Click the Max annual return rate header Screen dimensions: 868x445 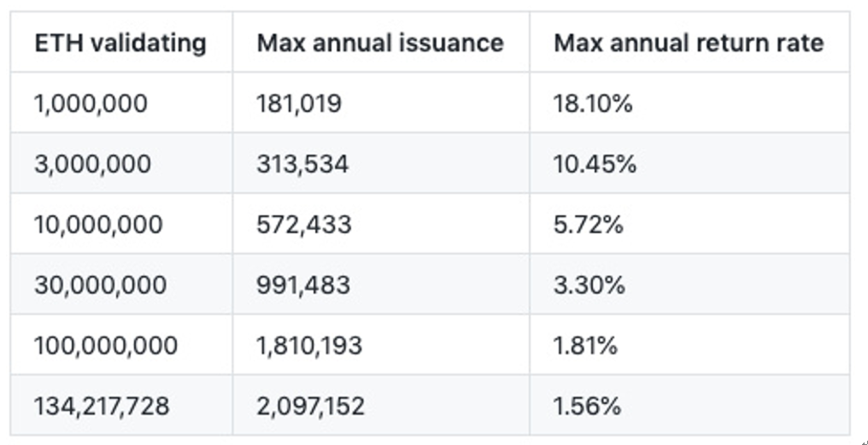pos(688,43)
